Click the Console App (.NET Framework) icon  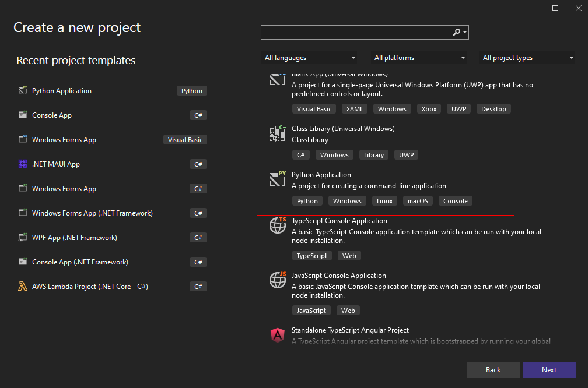[23, 262]
